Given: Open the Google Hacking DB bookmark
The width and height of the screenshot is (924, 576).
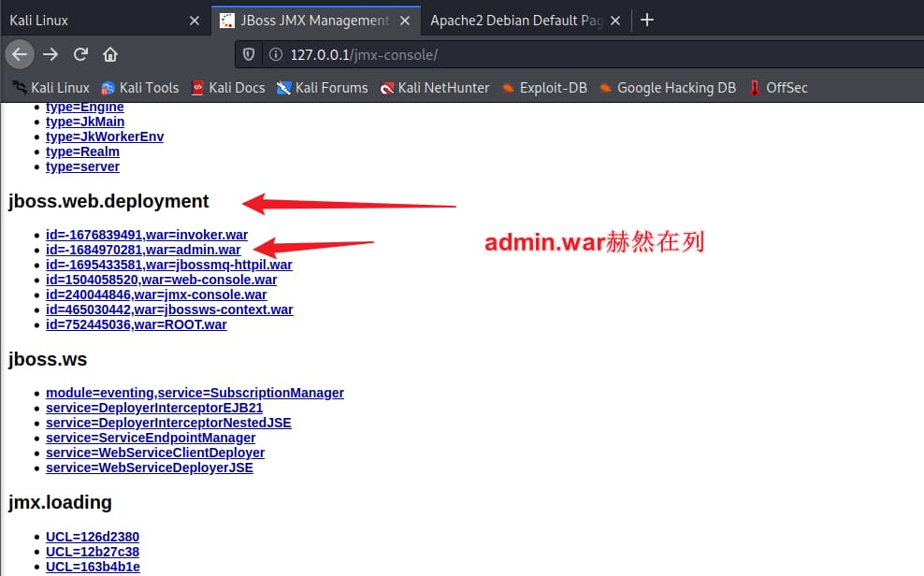Looking at the screenshot, I should pyautogui.click(x=668, y=88).
